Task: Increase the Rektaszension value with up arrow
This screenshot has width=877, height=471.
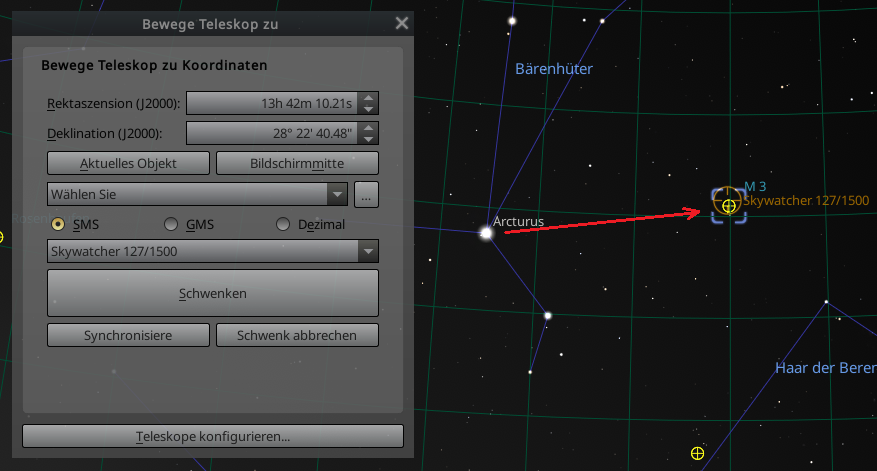Action: (368, 98)
